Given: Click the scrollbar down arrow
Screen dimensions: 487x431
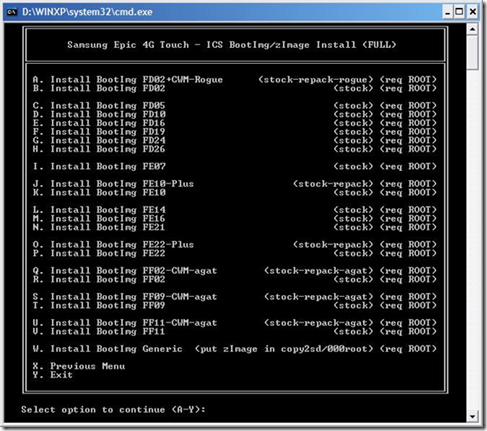Looking at the screenshot, I should [x=472, y=416].
